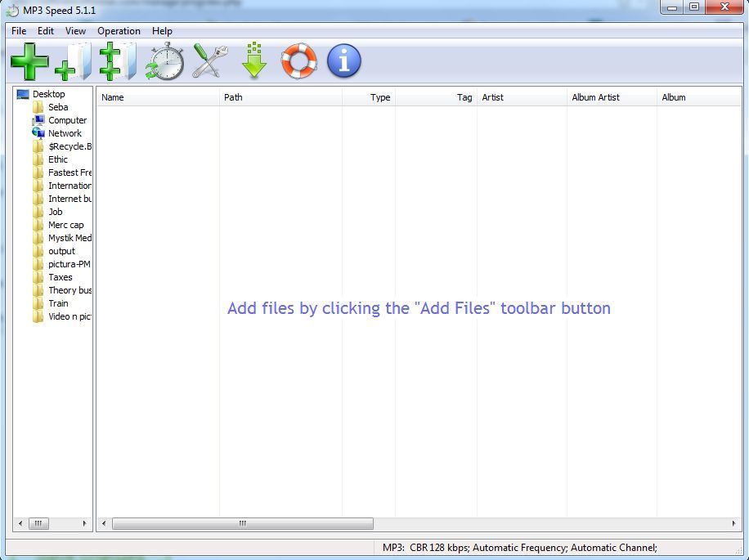
Task: Select the Desktop node in the tree
Action: click(x=46, y=94)
